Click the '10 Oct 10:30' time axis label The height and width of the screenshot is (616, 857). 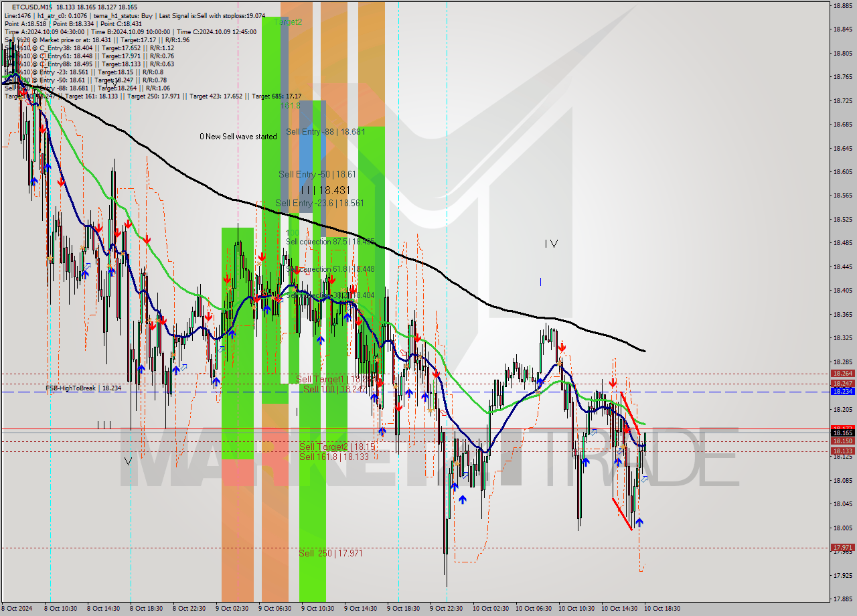[x=576, y=609]
